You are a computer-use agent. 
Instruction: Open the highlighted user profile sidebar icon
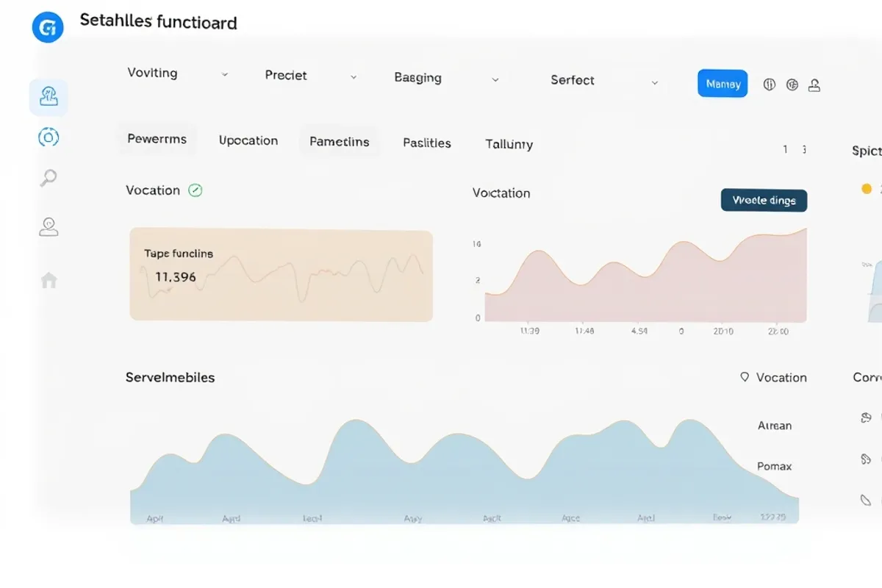[49, 98]
